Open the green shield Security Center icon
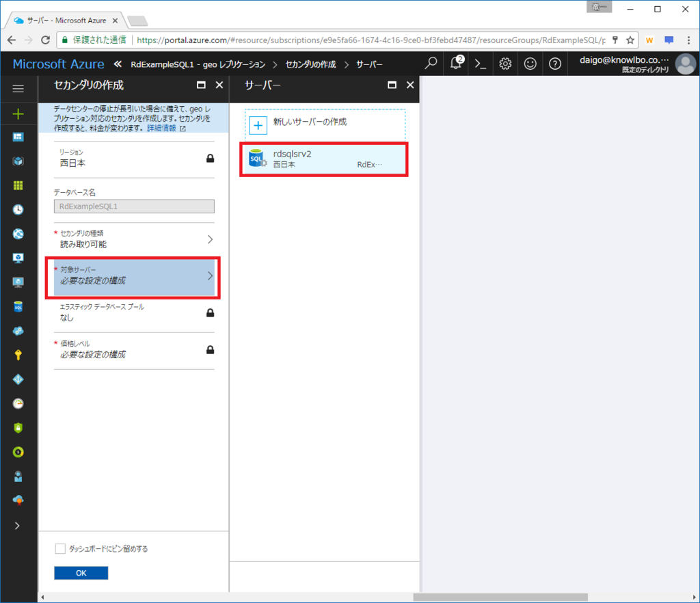The width and height of the screenshot is (700, 603). coord(18,427)
